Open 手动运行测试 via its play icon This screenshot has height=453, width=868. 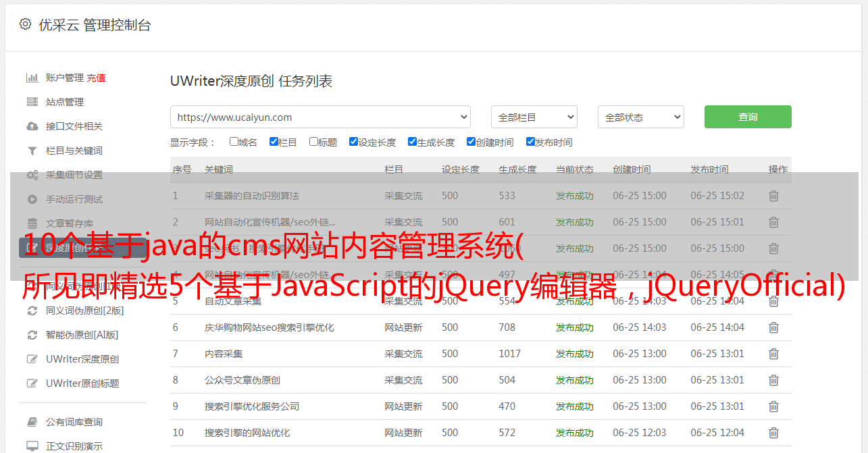point(32,199)
